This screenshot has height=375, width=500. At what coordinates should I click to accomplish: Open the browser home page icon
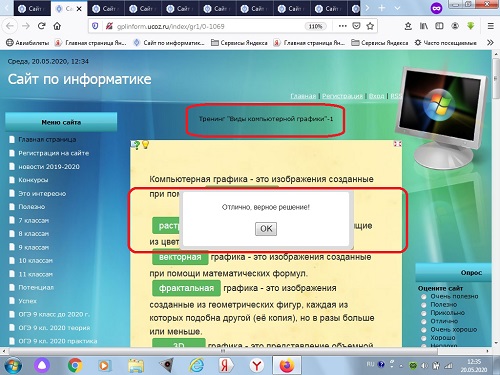pos(57,26)
